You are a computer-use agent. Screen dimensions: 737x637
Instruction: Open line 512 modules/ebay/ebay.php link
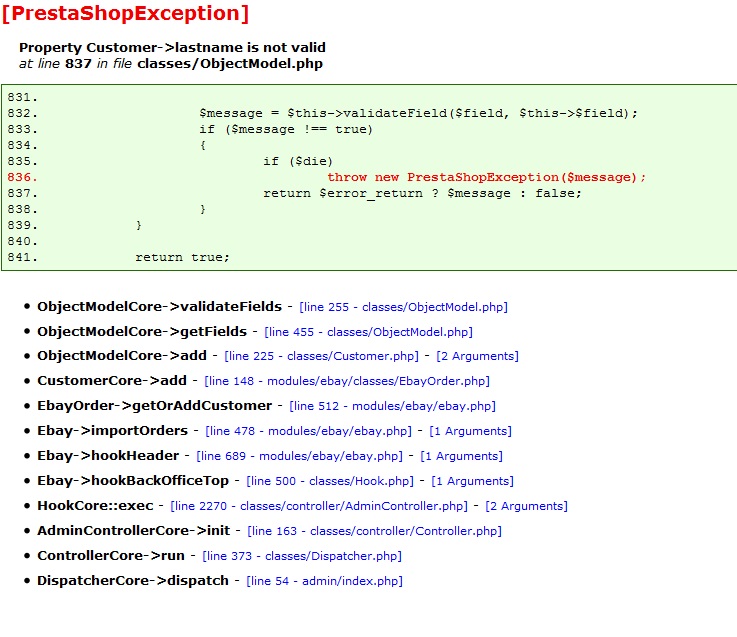[392, 406]
